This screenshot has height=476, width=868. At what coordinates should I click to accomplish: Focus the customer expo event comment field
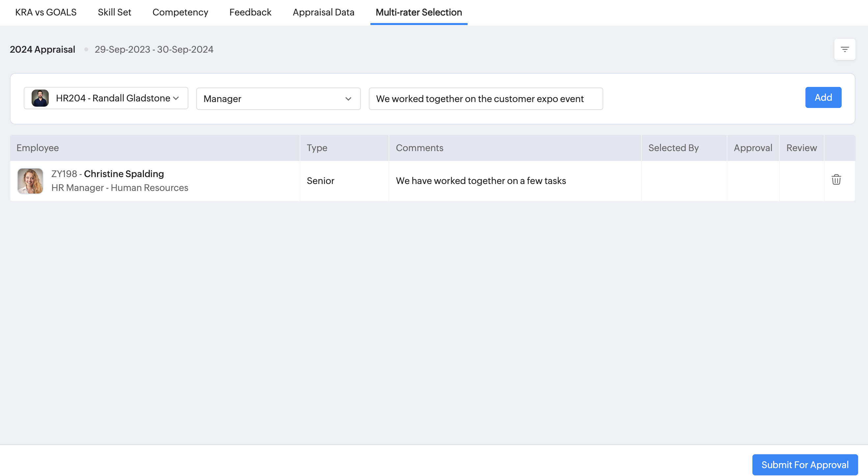pos(485,99)
